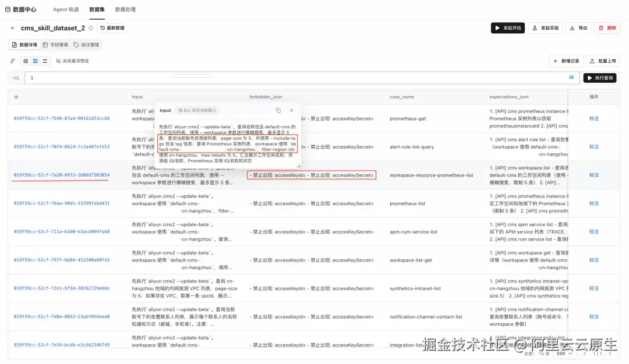The image size is (629, 364).
Task: Toggle 关闭悬浮预览 hover preview
Action: (x=73, y=61)
